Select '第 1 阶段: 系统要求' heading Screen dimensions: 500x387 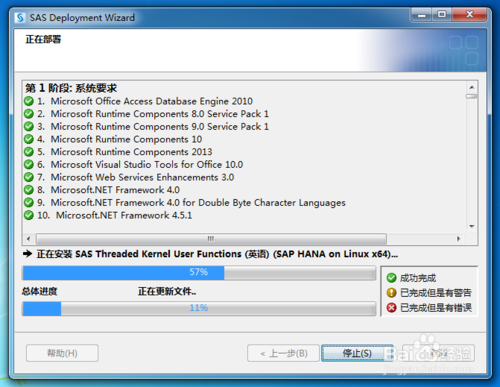click(71, 88)
